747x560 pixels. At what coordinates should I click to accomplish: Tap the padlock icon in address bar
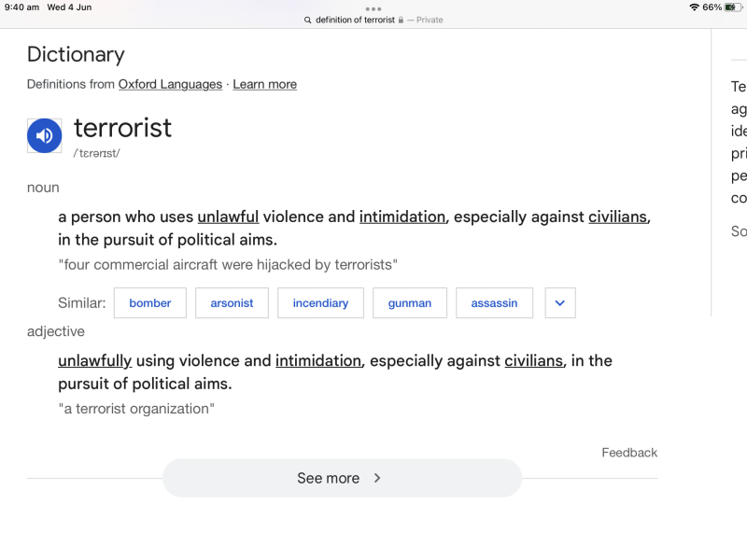(401, 20)
